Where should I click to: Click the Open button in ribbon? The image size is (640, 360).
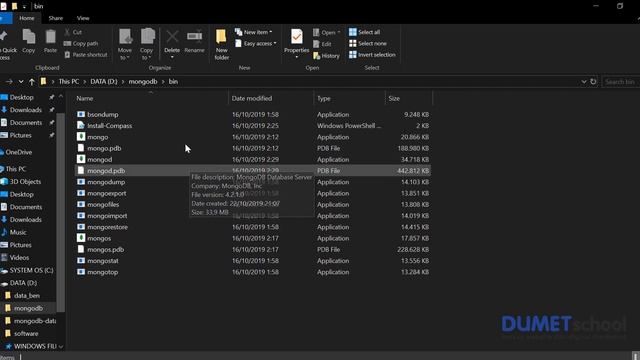(x=327, y=32)
